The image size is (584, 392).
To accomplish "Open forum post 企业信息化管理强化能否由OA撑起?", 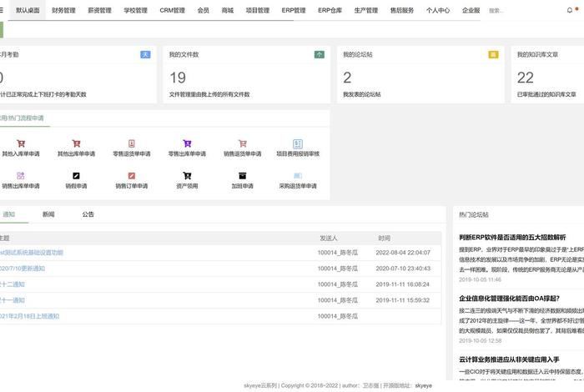I will click(x=509, y=299).
